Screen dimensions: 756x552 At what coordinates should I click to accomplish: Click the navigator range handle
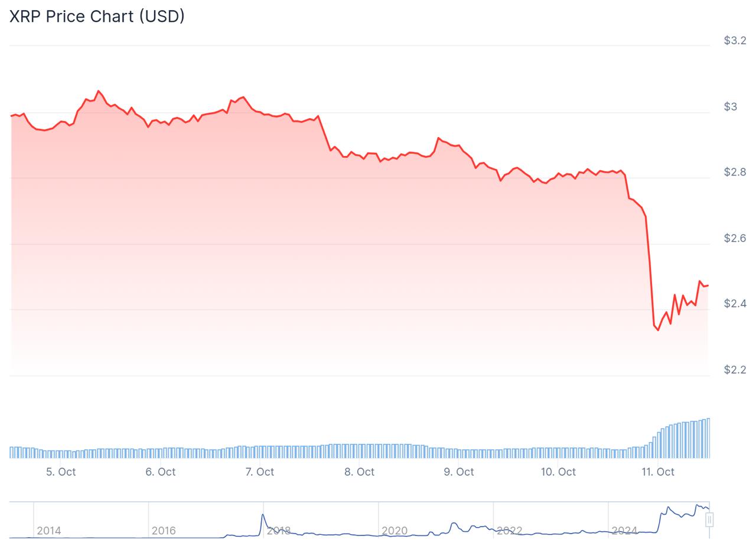pyautogui.click(x=709, y=519)
